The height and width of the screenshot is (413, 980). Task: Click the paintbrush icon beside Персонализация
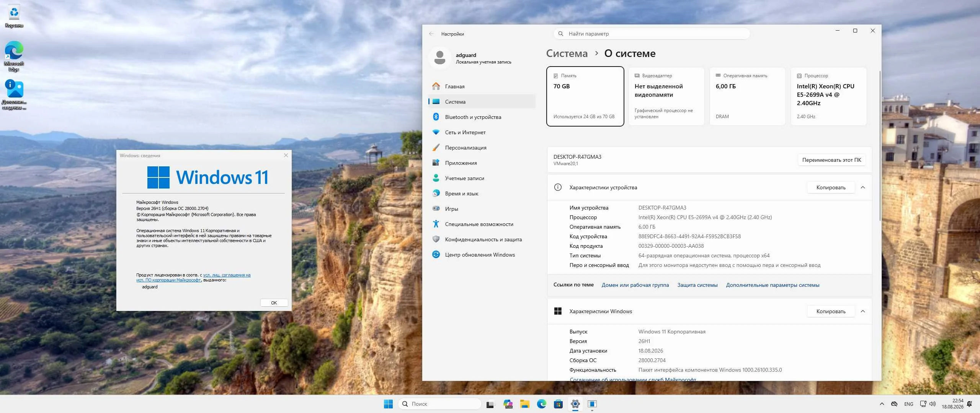(x=436, y=148)
